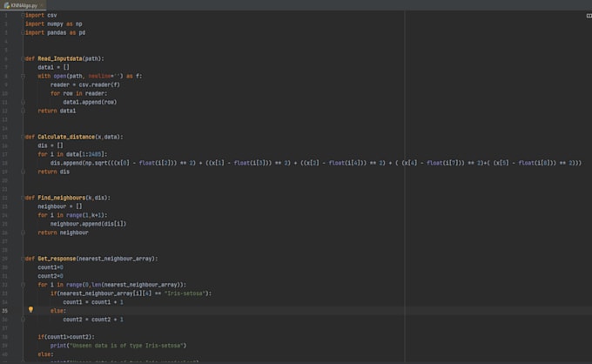Click line number 1 in the gutter

pos(6,16)
